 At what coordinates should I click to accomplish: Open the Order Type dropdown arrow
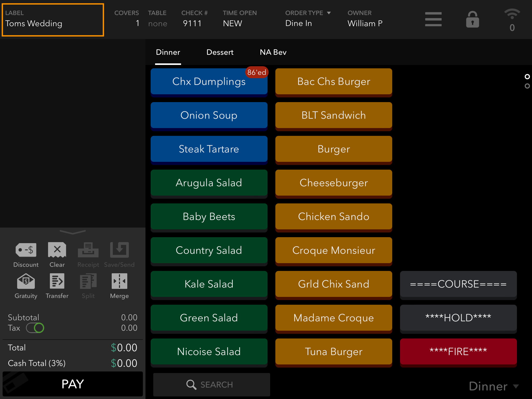(329, 13)
